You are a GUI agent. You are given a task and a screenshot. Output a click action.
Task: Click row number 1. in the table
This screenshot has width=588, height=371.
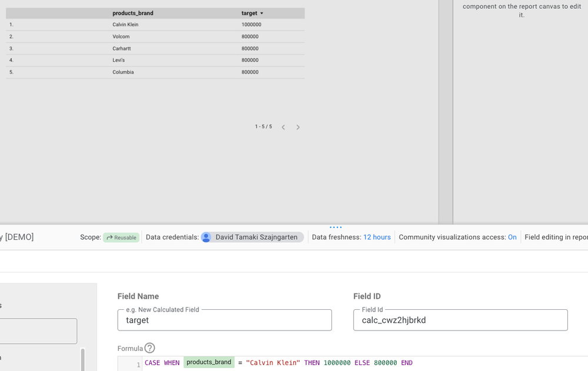pos(11,25)
